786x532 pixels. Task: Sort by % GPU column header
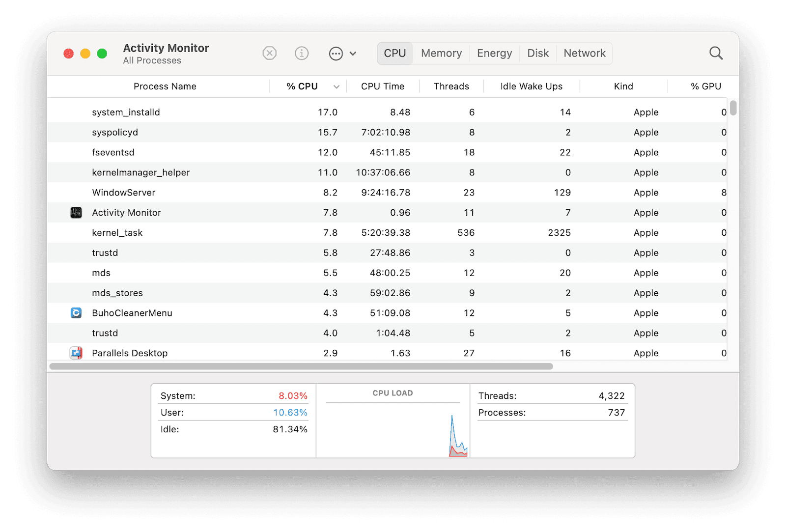point(706,86)
